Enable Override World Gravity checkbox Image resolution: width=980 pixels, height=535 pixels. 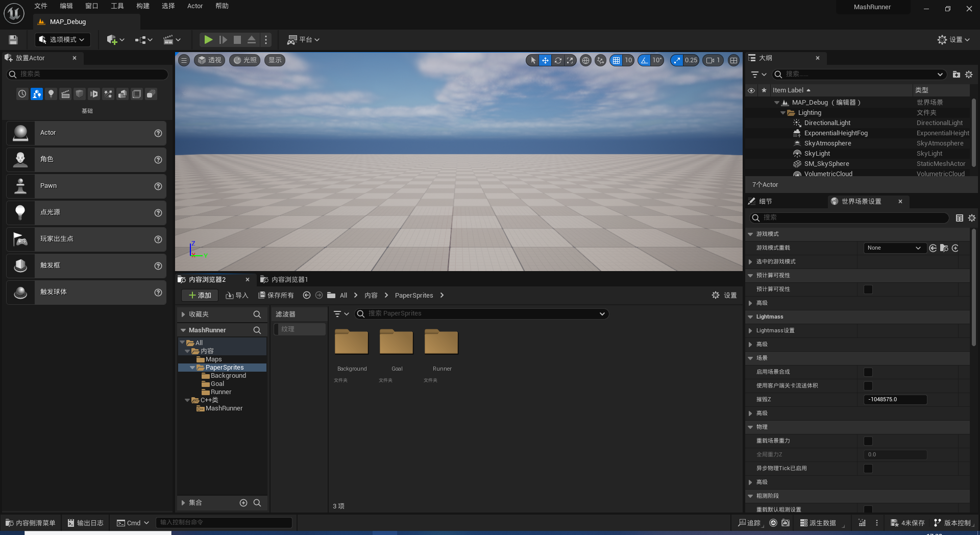(868, 441)
